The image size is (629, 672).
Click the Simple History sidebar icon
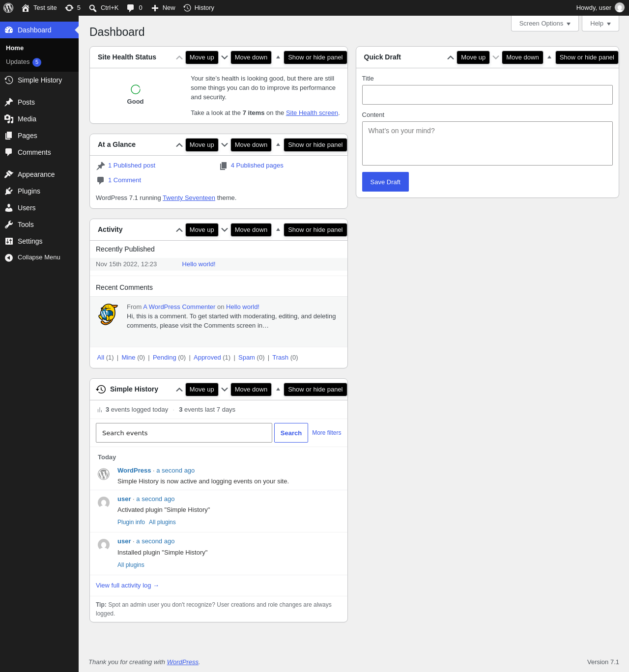point(9,80)
